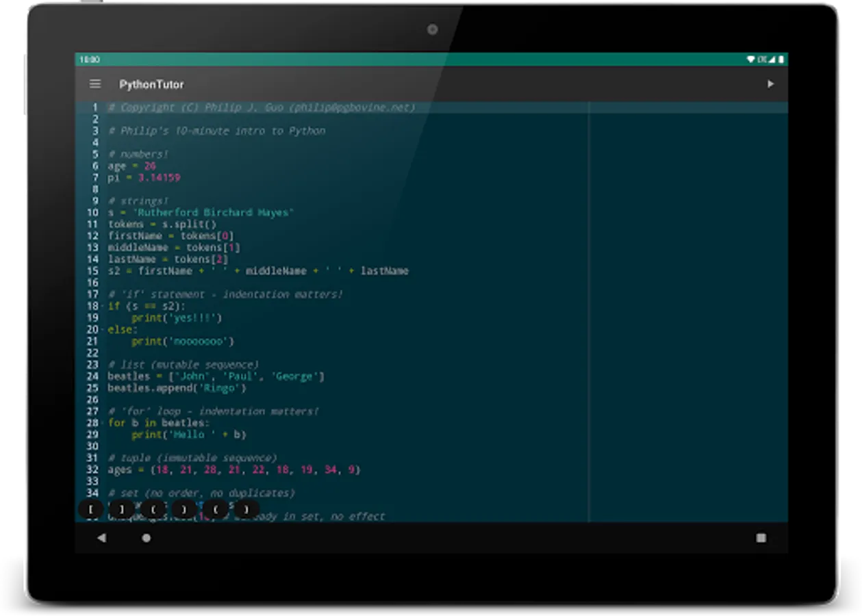Insert a closing square bracket key
862x616 pixels.
click(x=123, y=509)
